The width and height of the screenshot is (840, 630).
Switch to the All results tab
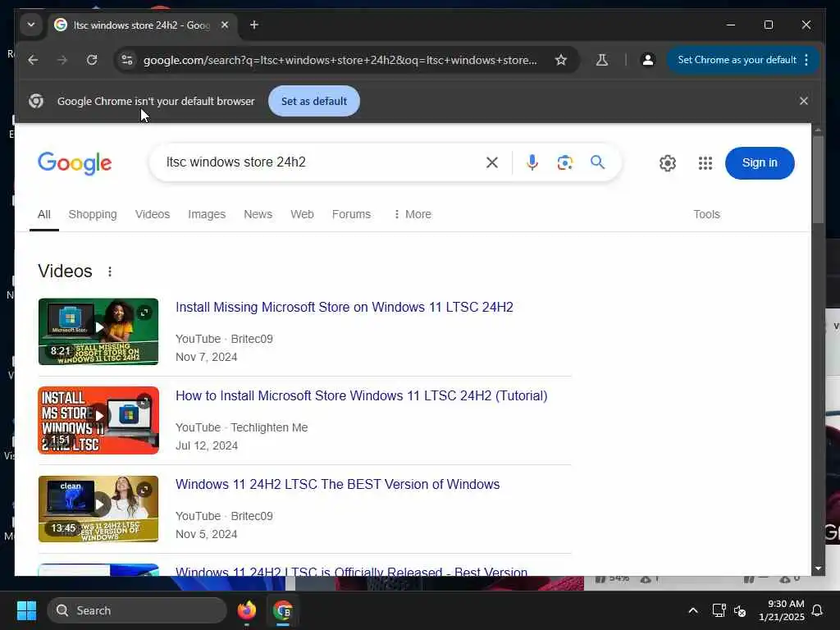click(44, 214)
